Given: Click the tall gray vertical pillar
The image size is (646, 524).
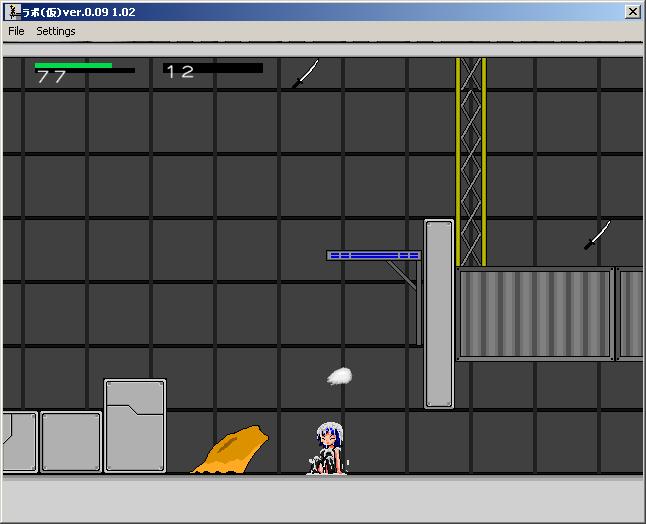Looking at the screenshot, I should 438,314.
